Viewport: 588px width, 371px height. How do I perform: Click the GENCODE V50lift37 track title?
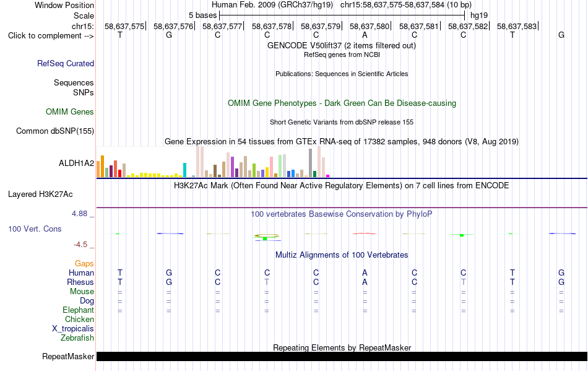(x=341, y=45)
